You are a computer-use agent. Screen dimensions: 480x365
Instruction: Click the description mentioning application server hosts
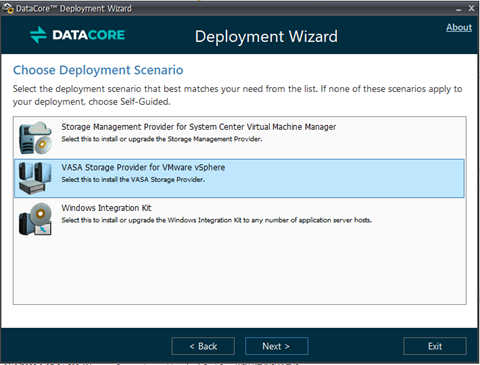point(216,220)
